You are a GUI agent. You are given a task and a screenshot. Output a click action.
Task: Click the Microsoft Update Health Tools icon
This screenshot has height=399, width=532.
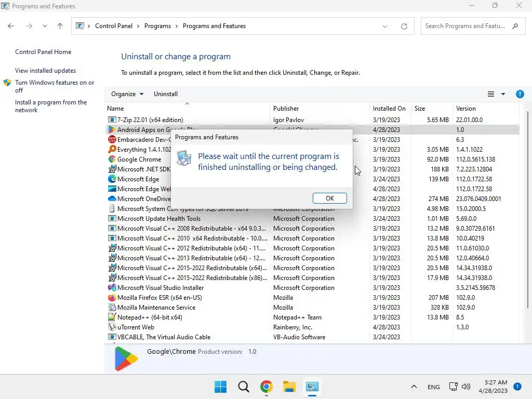112,218
